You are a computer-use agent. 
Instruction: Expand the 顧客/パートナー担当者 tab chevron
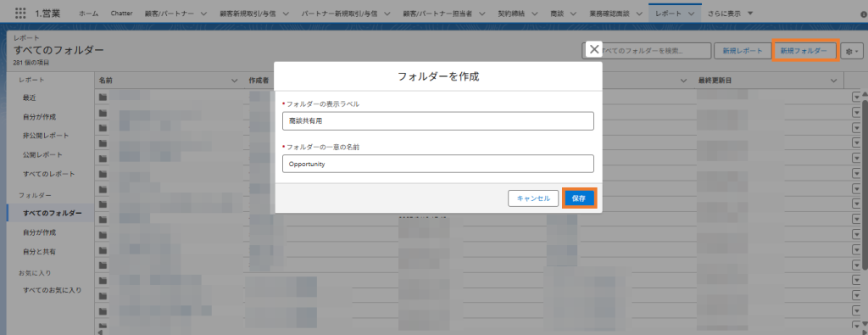(x=482, y=14)
